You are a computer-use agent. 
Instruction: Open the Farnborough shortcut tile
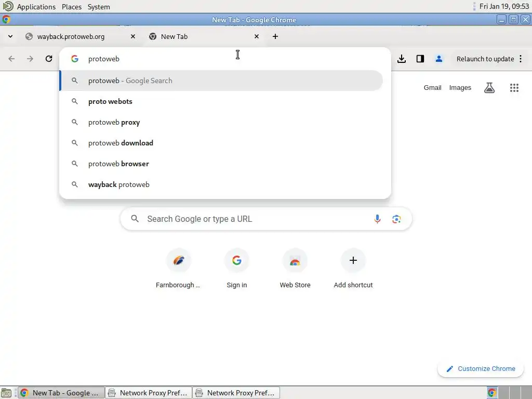(x=179, y=269)
